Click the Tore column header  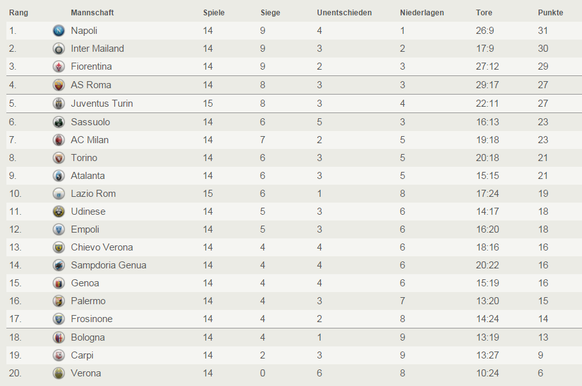click(x=484, y=13)
